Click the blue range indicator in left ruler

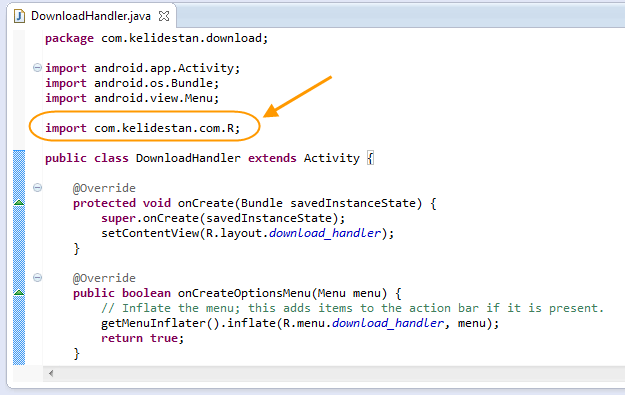[19, 257]
